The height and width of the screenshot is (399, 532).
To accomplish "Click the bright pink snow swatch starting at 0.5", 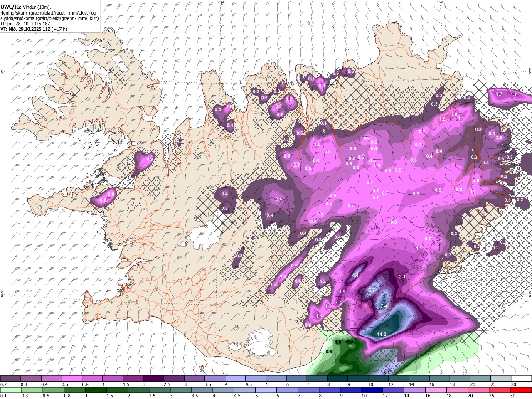I will click(71, 379).
